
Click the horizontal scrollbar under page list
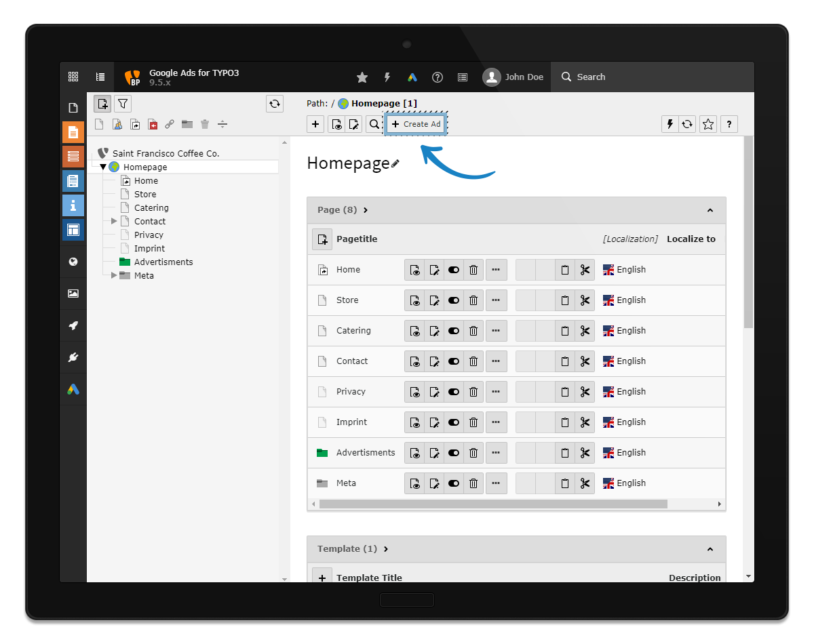point(493,504)
